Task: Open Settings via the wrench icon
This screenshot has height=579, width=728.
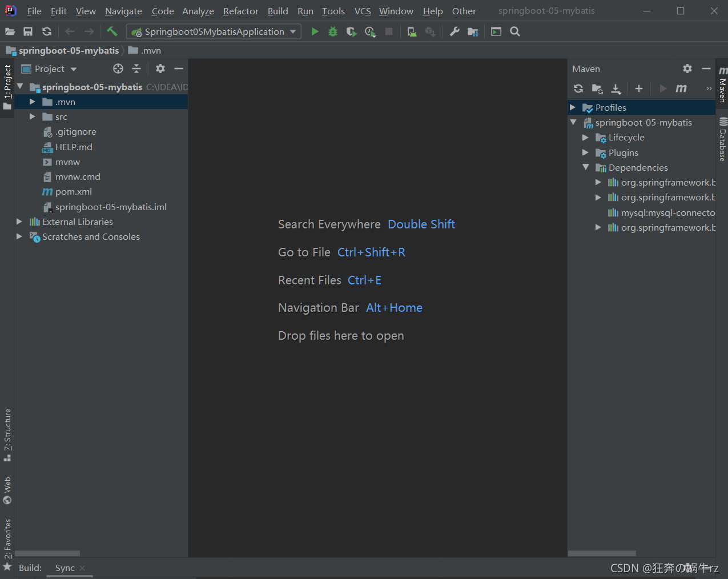Action: pyautogui.click(x=455, y=32)
